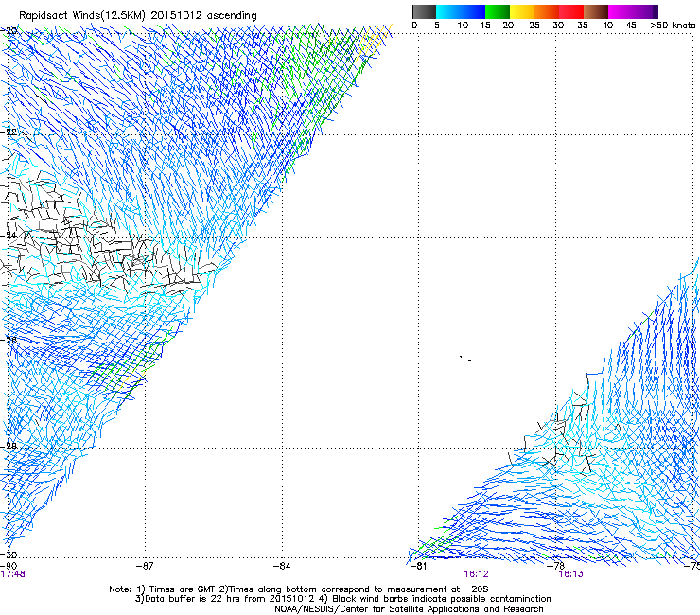The width and height of the screenshot is (700, 615).
Task: Click the purple '17:48' swath time
Action: pyautogui.click(x=13, y=574)
